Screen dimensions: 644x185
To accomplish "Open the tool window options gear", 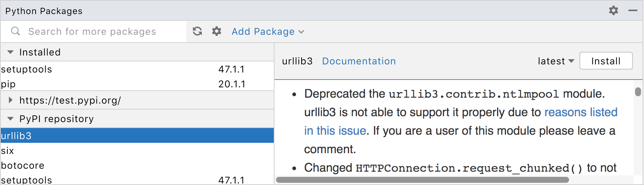I will click(614, 10).
